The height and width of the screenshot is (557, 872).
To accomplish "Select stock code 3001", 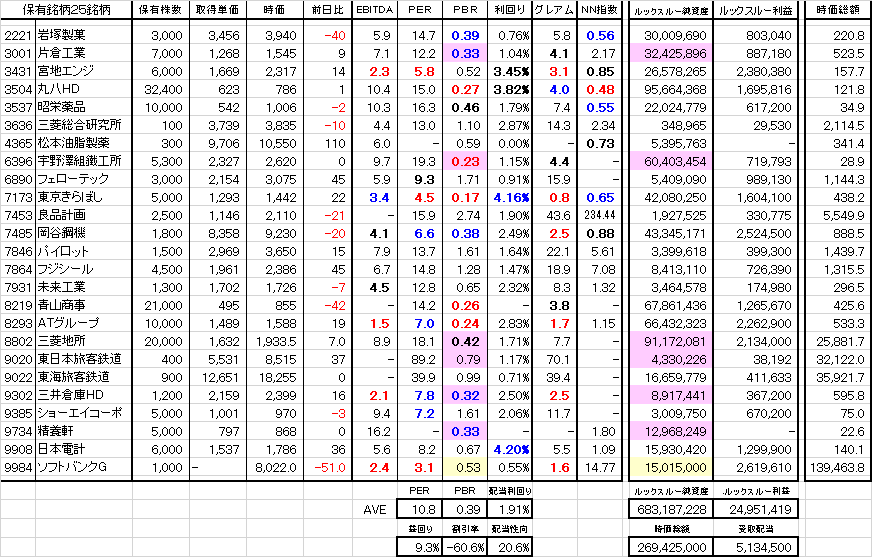I will click(18, 53).
